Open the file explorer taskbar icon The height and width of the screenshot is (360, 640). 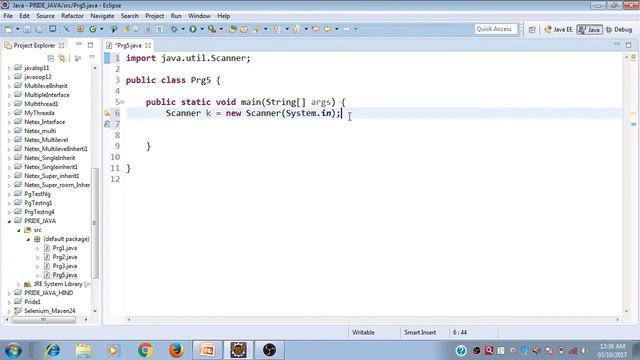[x=83, y=350]
